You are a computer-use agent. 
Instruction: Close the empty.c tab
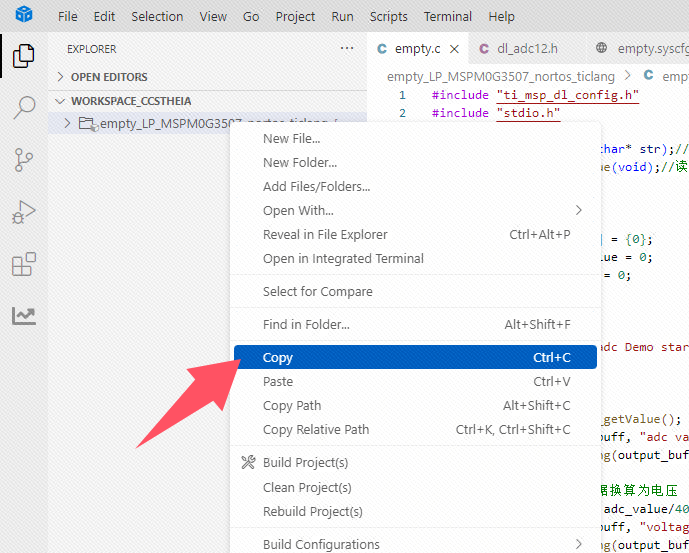(x=454, y=49)
